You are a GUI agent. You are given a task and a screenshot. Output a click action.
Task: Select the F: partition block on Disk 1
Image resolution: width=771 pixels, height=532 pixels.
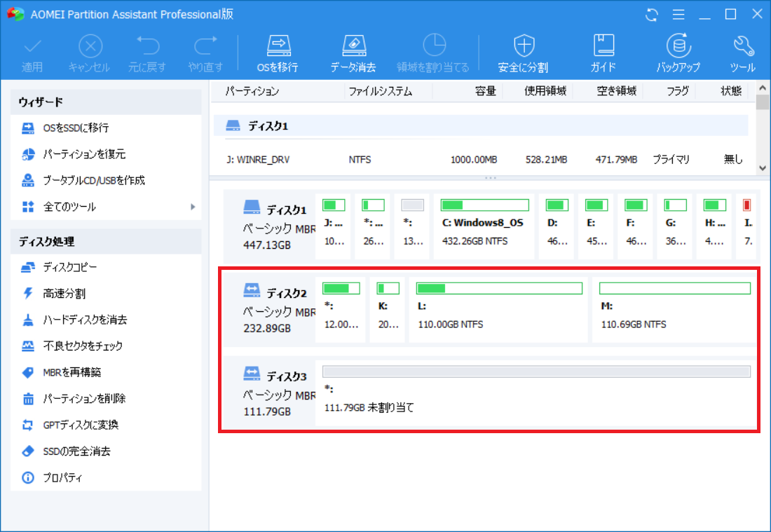(635, 226)
